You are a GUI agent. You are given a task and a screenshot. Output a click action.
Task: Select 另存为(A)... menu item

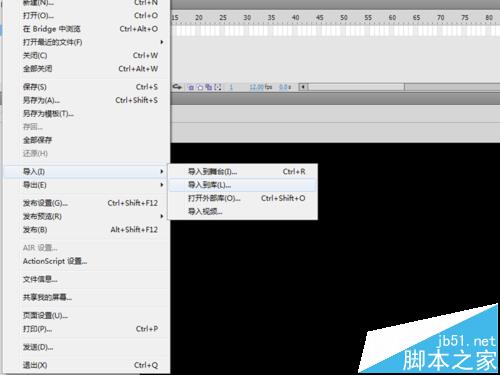point(87,100)
